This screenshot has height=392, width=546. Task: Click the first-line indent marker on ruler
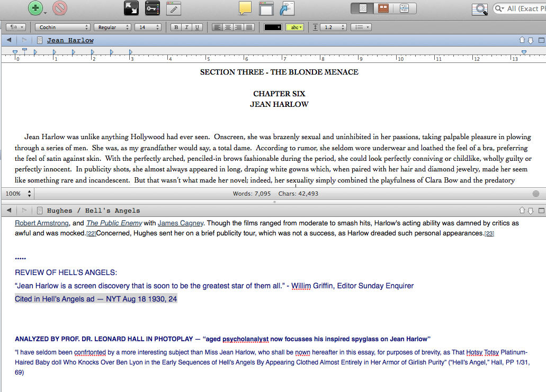pos(24,51)
